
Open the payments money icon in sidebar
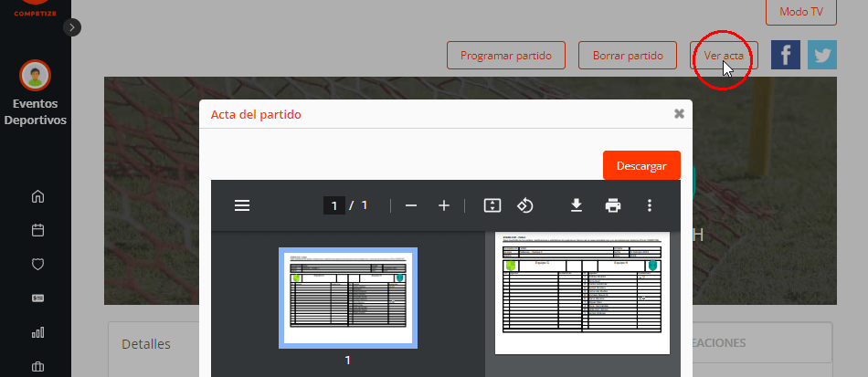pos(37,298)
